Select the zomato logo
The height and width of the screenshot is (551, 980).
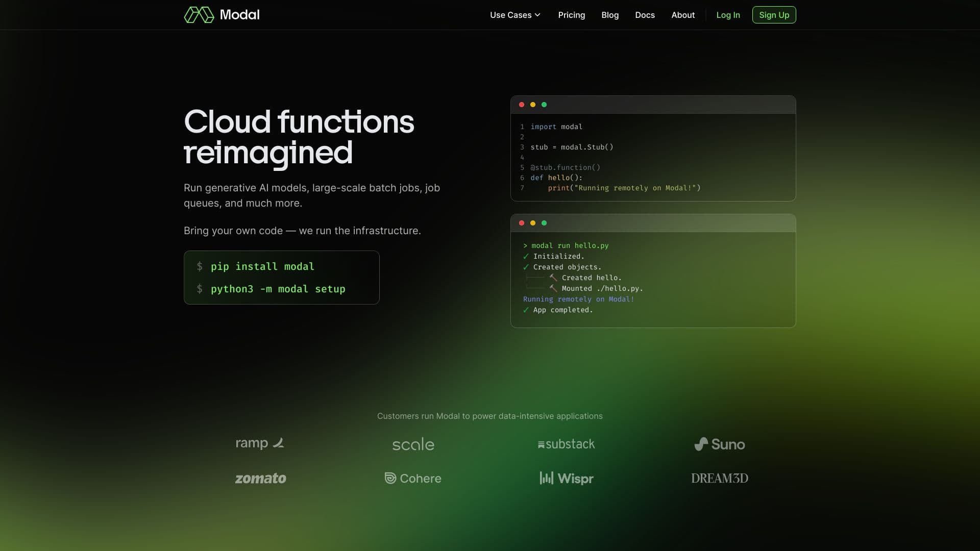260,478
